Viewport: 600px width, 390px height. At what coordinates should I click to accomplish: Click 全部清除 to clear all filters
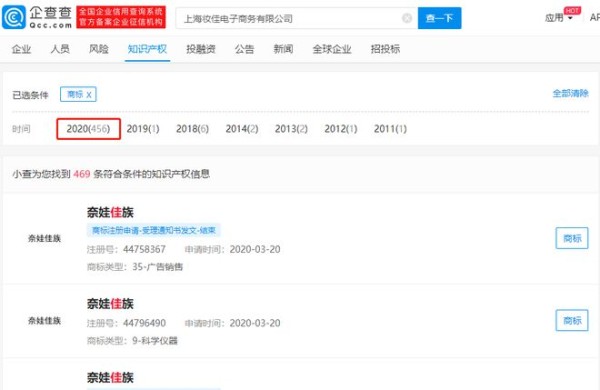(x=571, y=93)
